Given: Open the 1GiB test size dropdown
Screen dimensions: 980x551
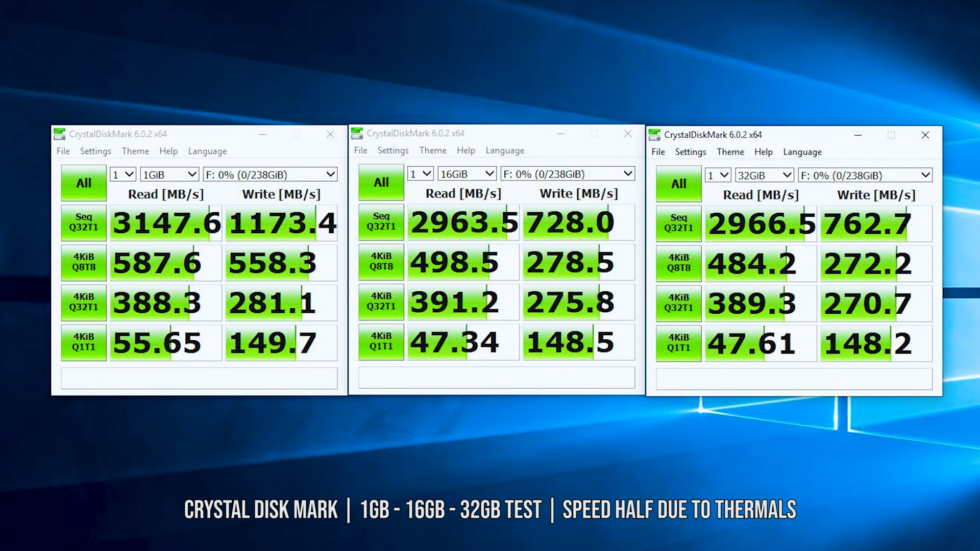Looking at the screenshot, I should 169,174.
